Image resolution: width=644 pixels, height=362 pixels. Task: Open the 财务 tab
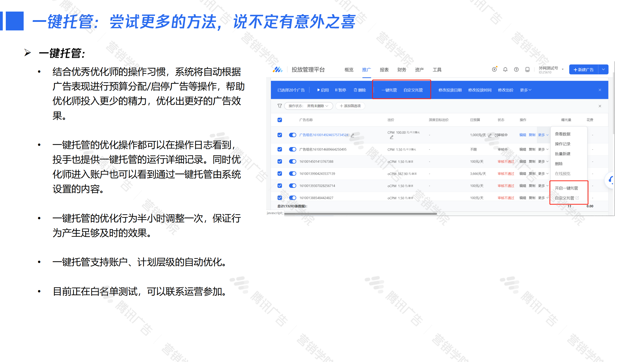coord(402,70)
